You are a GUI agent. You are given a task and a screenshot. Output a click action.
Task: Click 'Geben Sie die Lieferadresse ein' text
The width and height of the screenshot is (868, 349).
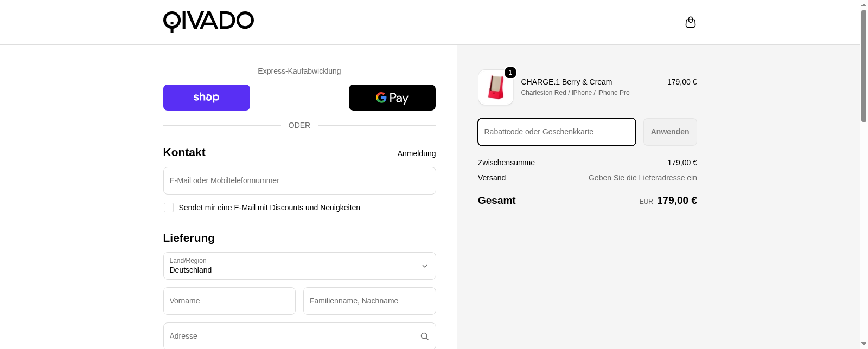pyautogui.click(x=643, y=178)
